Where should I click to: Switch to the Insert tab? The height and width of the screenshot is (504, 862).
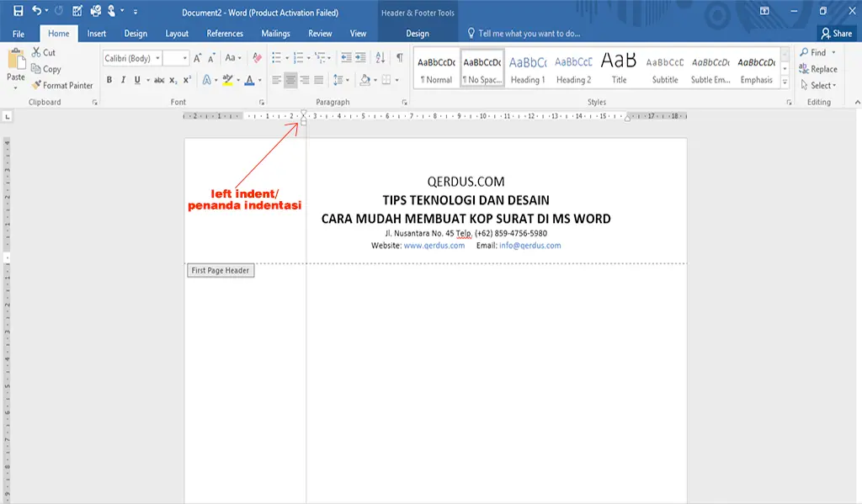point(96,34)
